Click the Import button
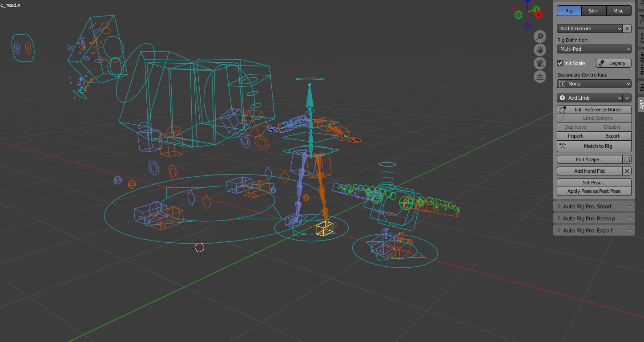 pyautogui.click(x=575, y=136)
